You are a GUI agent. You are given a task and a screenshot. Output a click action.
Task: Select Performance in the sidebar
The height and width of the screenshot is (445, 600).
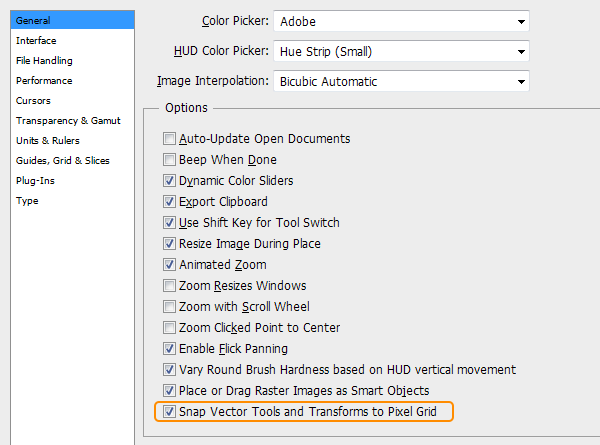(x=44, y=80)
